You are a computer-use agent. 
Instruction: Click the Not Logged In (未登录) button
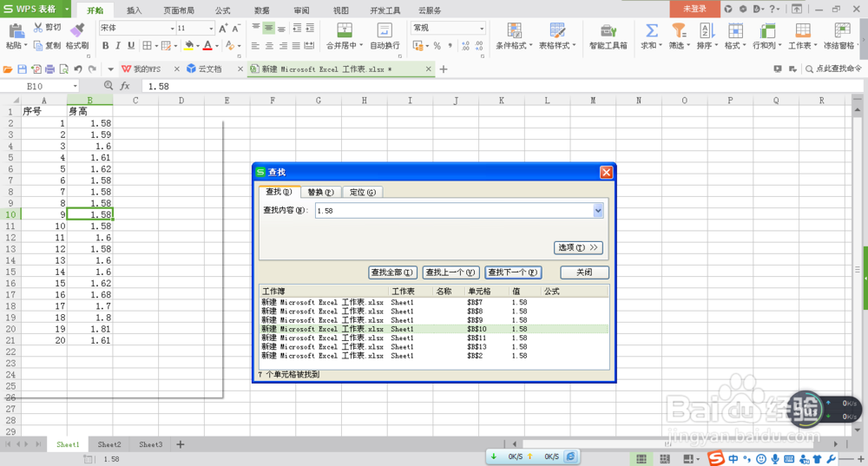(x=694, y=9)
